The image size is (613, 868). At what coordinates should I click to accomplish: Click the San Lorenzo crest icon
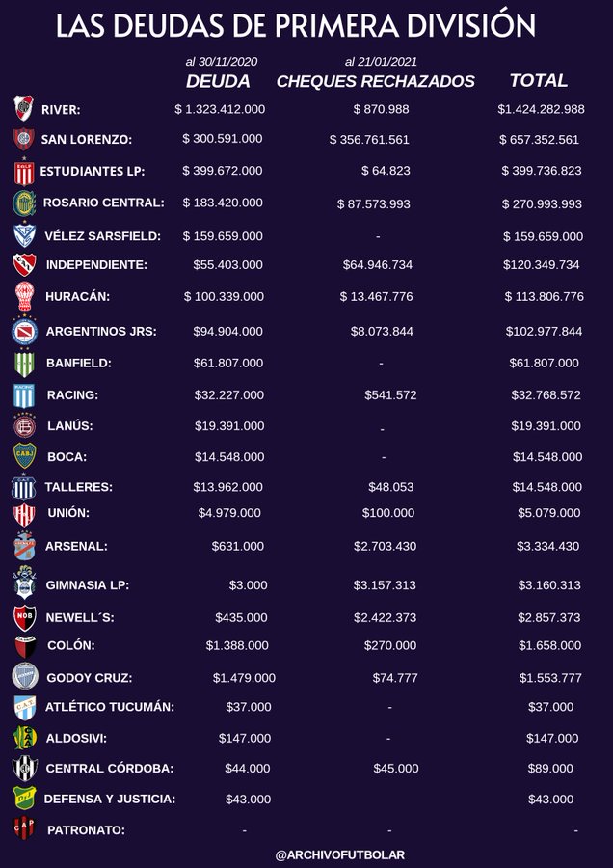click(x=23, y=139)
